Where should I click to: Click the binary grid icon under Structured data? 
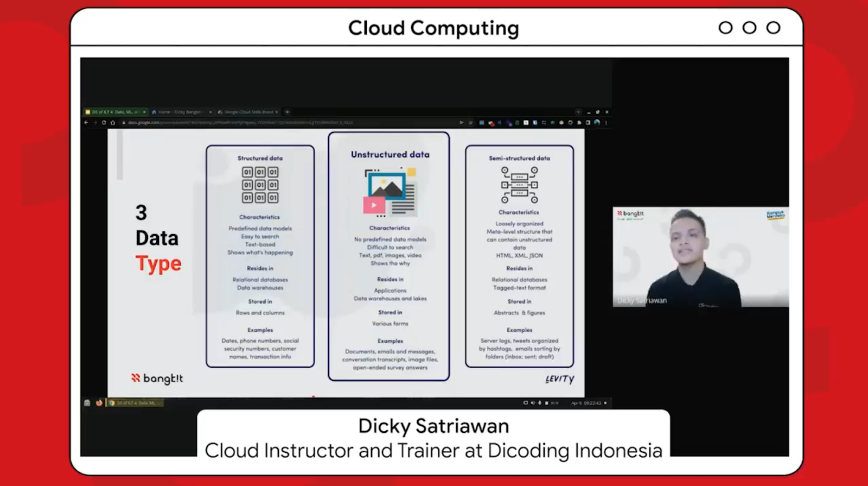pos(260,185)
